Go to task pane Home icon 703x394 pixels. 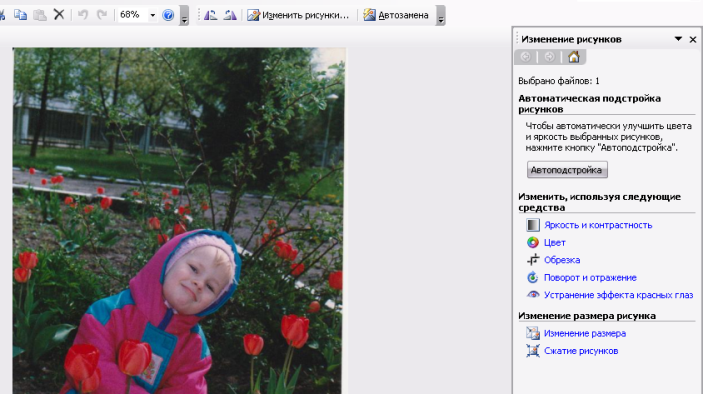(573, 57)
